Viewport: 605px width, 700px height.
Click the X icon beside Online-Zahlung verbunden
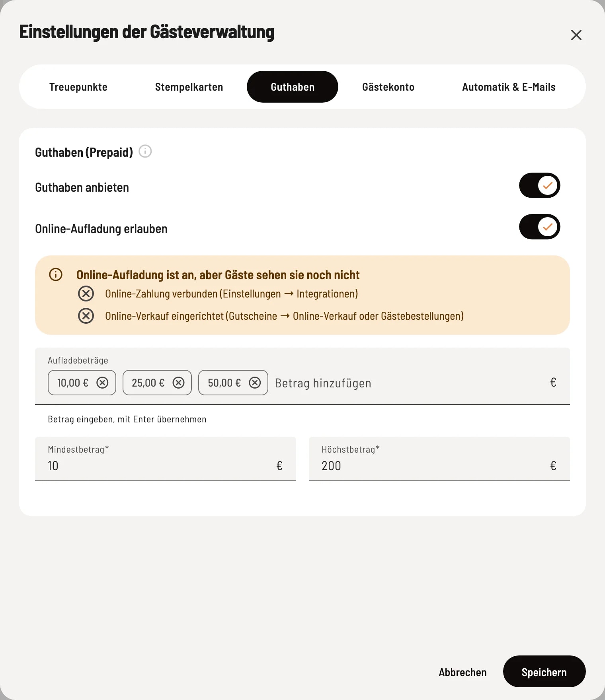coord(86,294)
